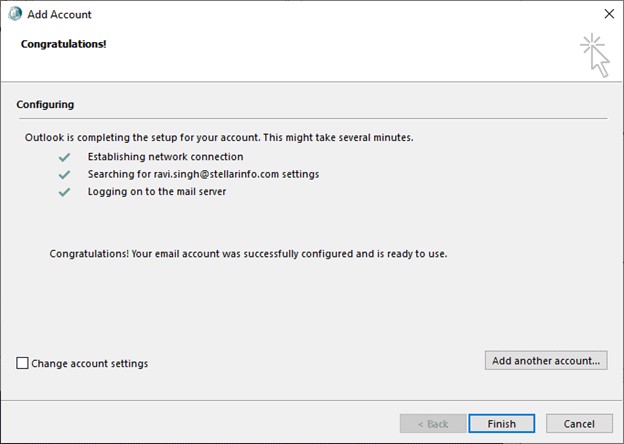Click the Logging on to the mail server text
This screenshot has height=444, width=624.
click(x=157, y=192)
